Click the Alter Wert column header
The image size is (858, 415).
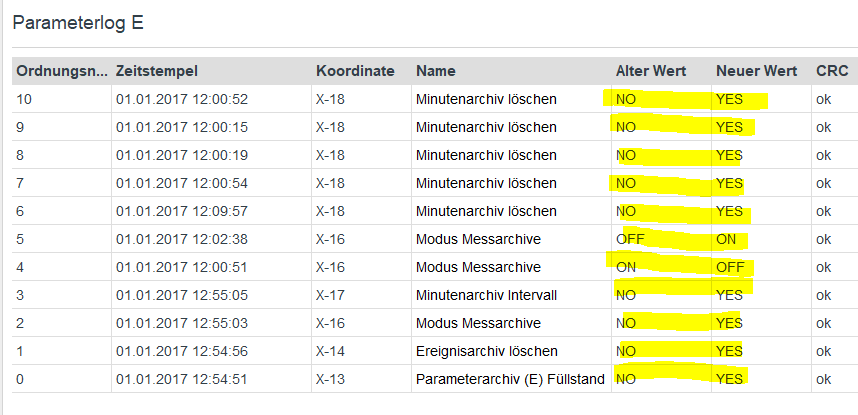652,71
